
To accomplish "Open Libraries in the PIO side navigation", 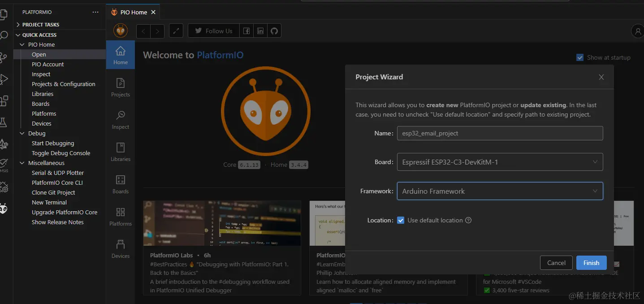I will pos(121,152).
